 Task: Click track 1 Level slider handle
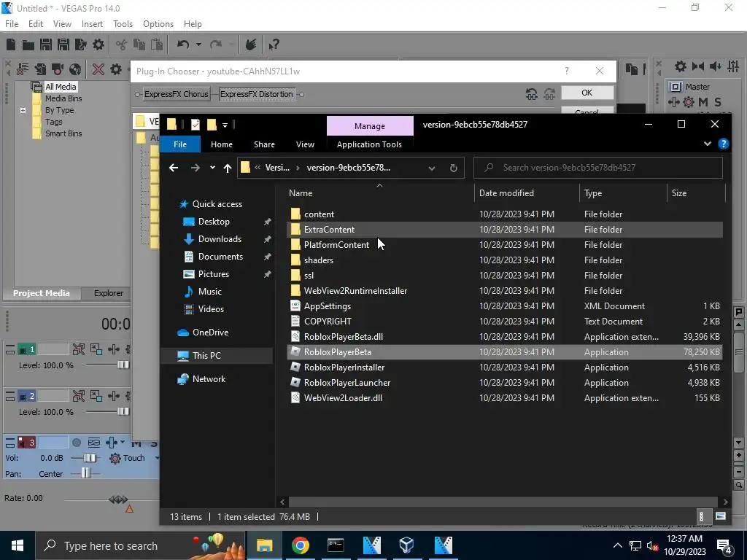click(x=123, y=365)
